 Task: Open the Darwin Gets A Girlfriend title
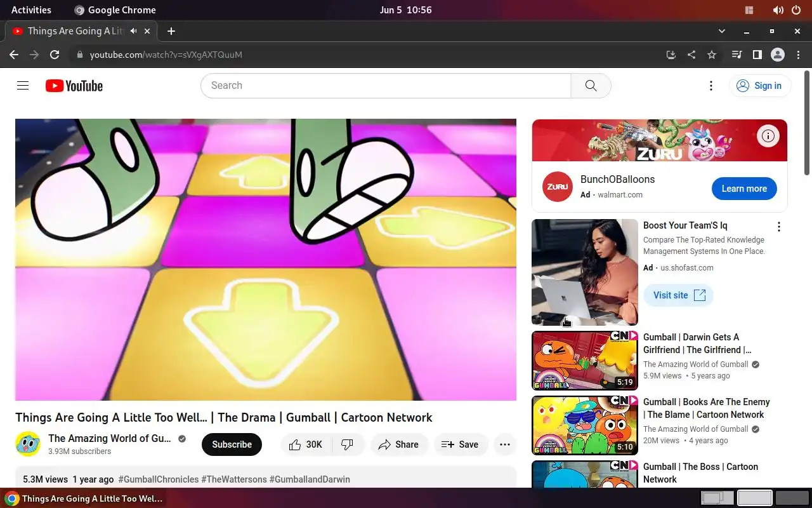coord(697,344)
